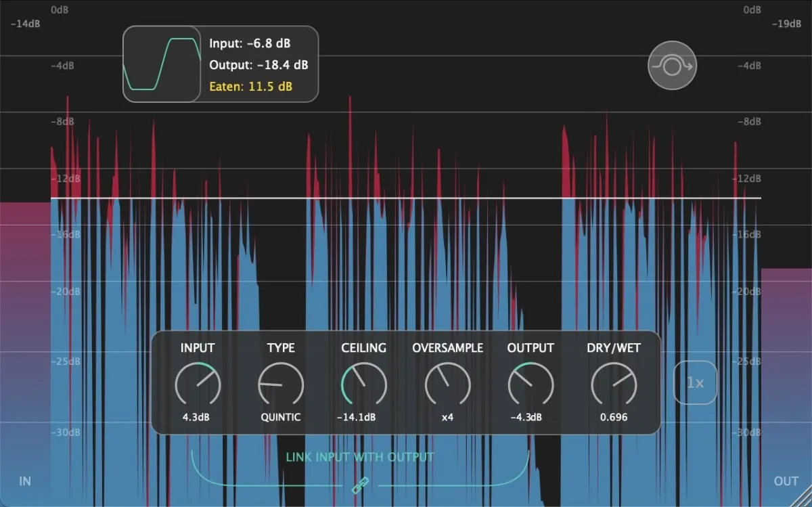Click the CEILING knob
The height and width of the screenshot is (507, 812).
(363, 384)
